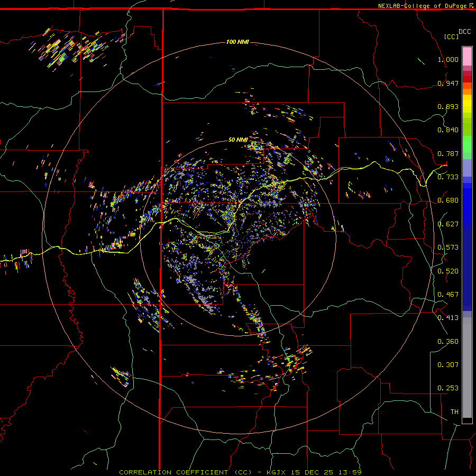
Task: Click the 100 NMI range ring label
Action: [237, 42]
